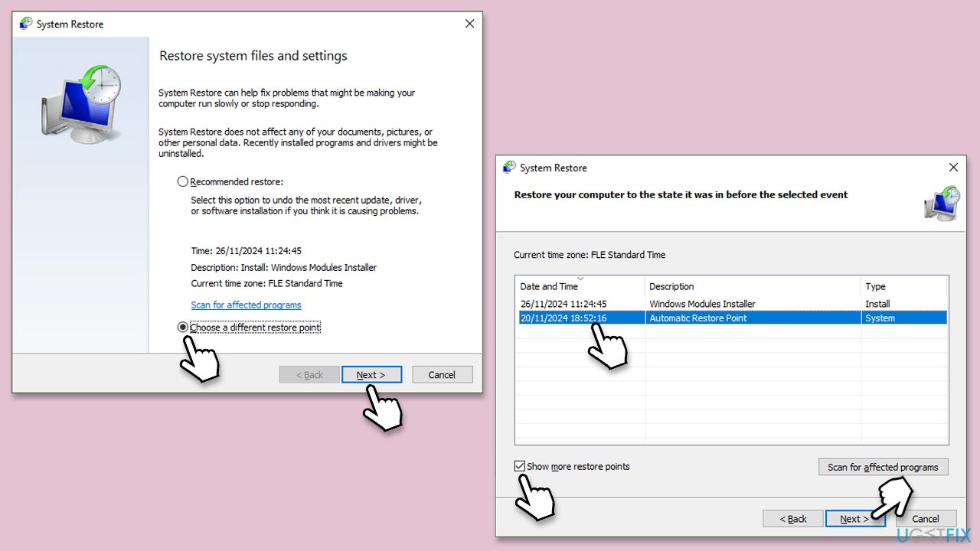Viewport: 980px width, 551px height.
Task: Cancel the right System Restore wizard
Action: [926, 518]
